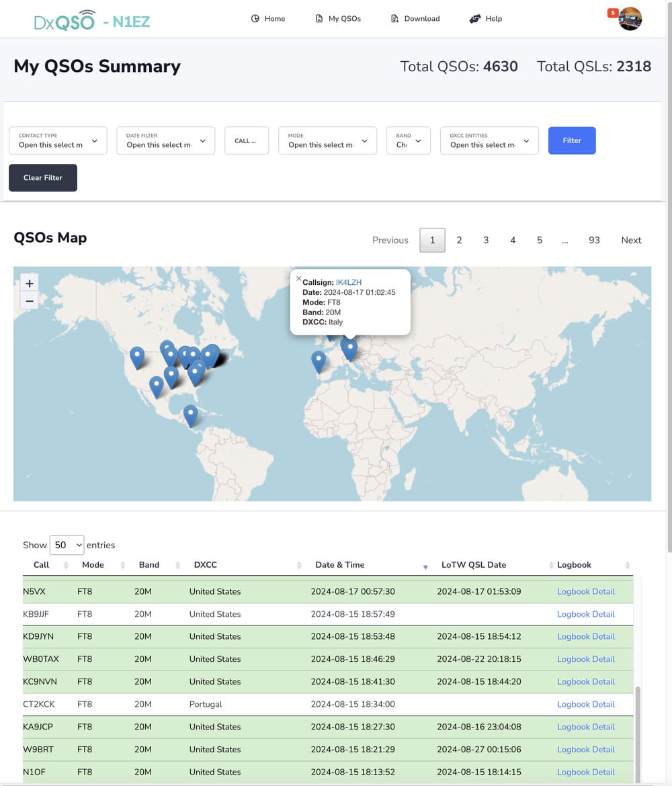Sort by Date & Time arrow

pos(425,566)
